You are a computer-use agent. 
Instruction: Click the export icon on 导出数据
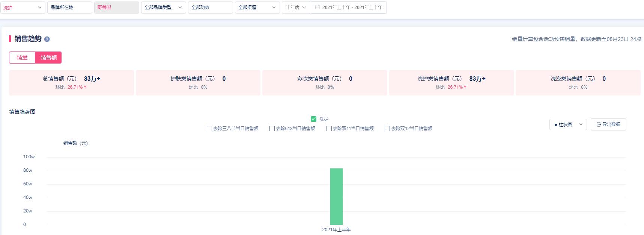[x=599, y=124]
